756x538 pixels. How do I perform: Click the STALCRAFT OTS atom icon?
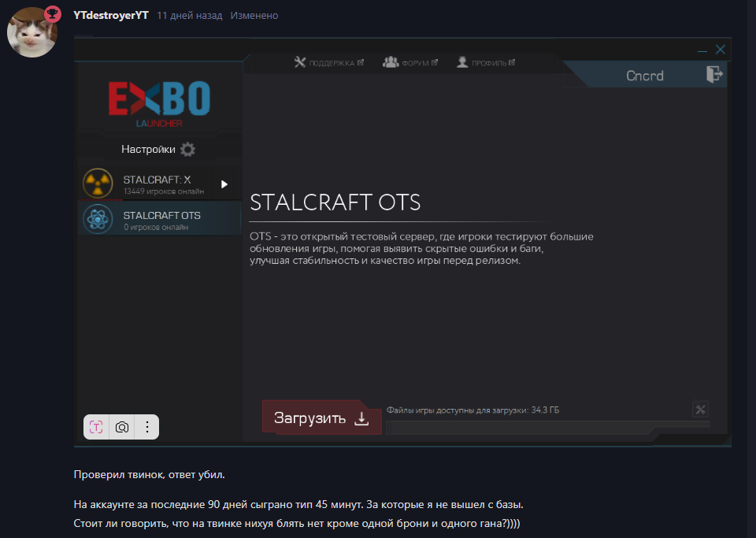tap(98, 219)
